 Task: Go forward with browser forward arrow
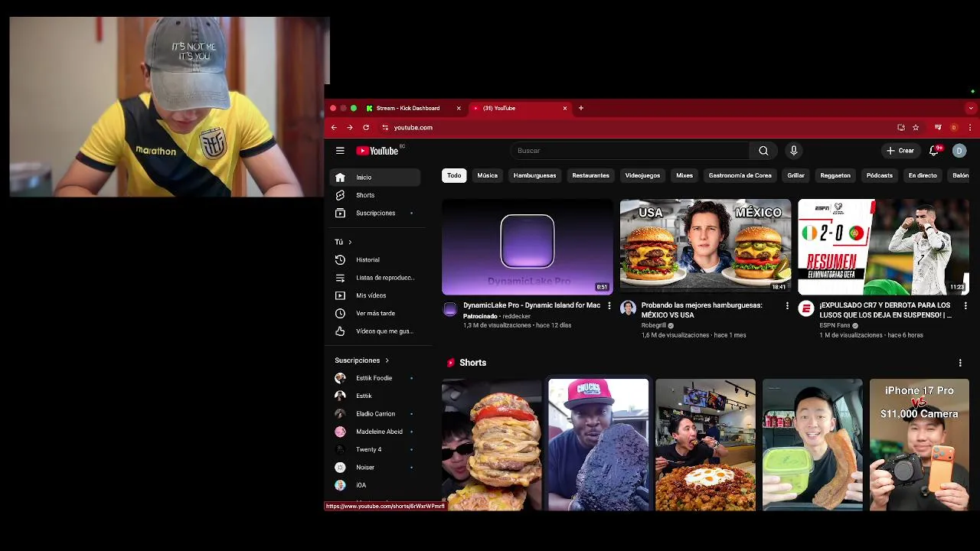click(x=350, y=128)
